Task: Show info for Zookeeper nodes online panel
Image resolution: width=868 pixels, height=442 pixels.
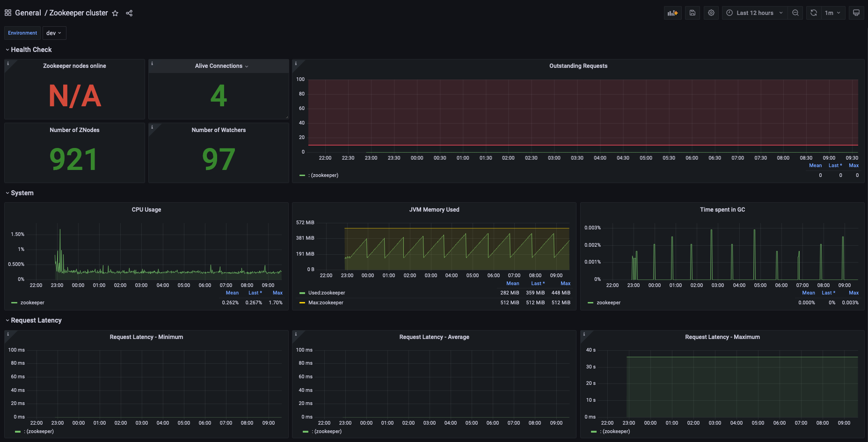Action: click(8, 64)
